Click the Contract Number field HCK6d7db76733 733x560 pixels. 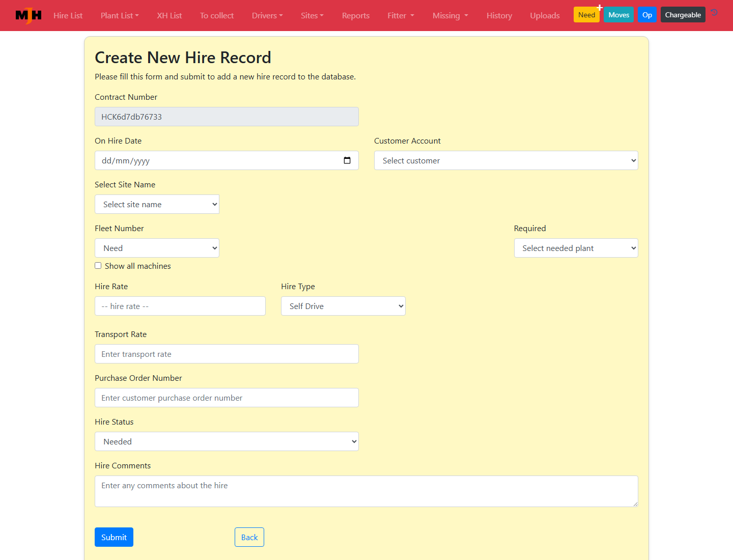click(227, 117)
